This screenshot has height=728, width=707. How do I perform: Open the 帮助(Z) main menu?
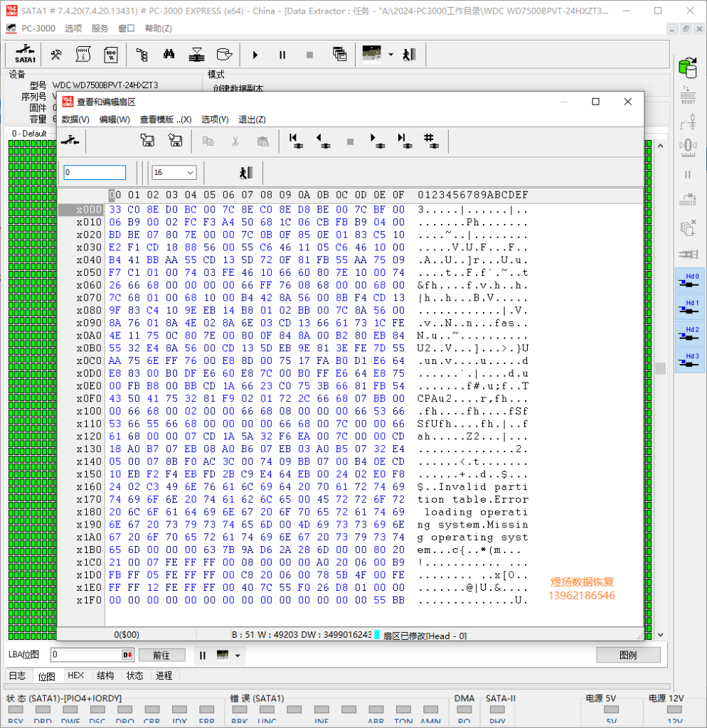tap(159, 28)
